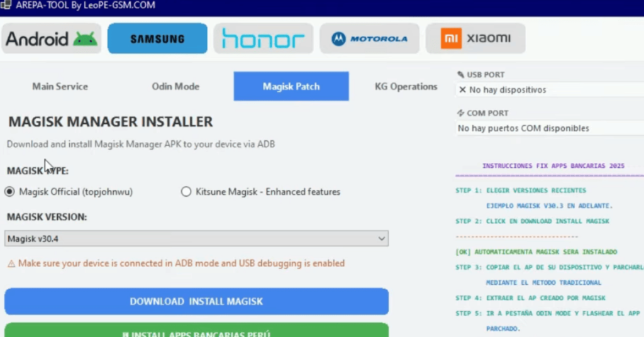
Task: Click the [OK] Automaticamenta Magisk sera instalado line
Action: 536,252
